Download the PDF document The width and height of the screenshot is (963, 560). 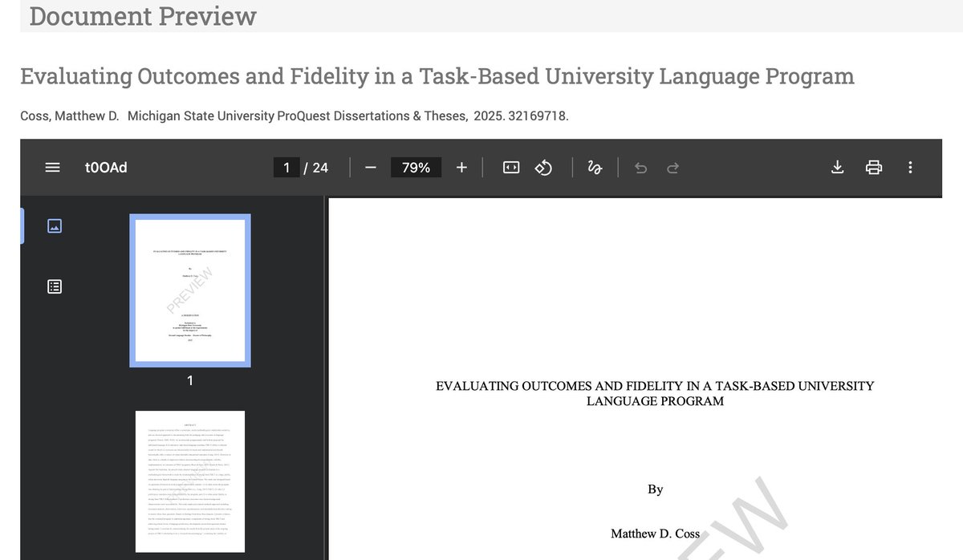[x=837, y=168]
